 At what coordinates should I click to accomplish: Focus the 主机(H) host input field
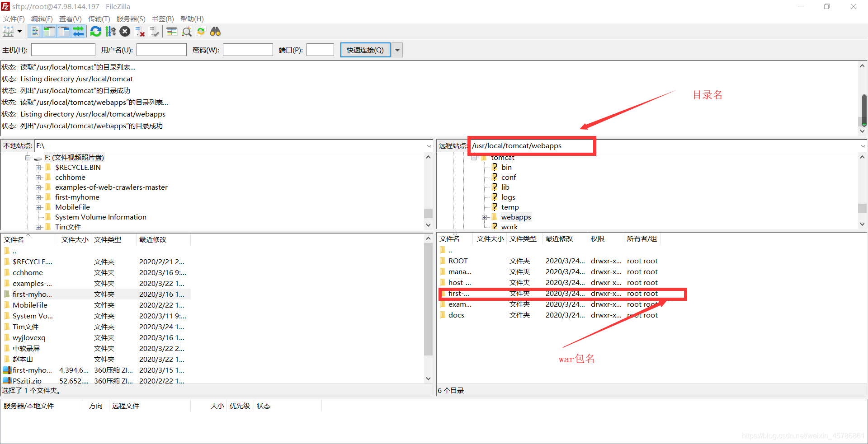pyautogui.click(x=63, y=50)
